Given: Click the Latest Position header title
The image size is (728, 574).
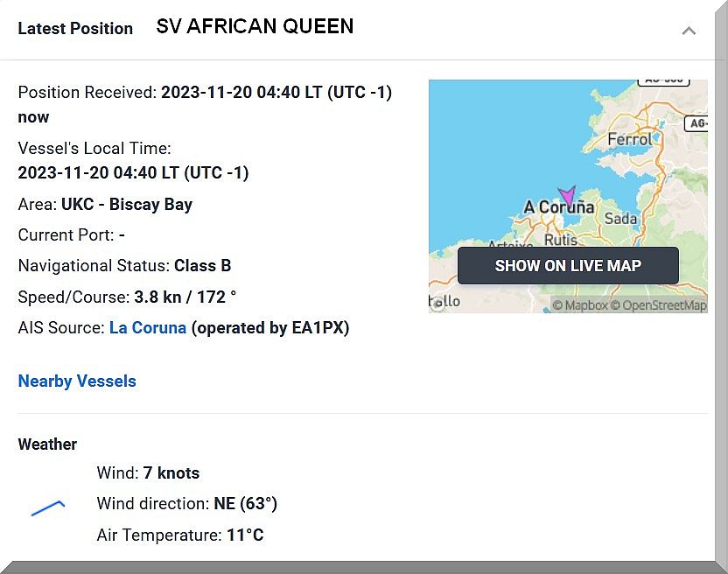Looking at the screenshot, I should pyautogui.click(x=75, y=28).
